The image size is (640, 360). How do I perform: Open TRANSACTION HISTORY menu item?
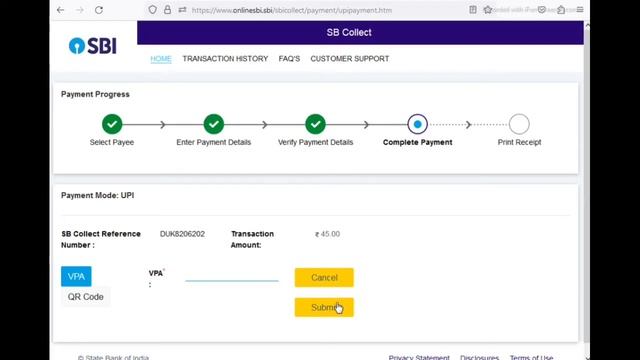(x=225, y=59)
